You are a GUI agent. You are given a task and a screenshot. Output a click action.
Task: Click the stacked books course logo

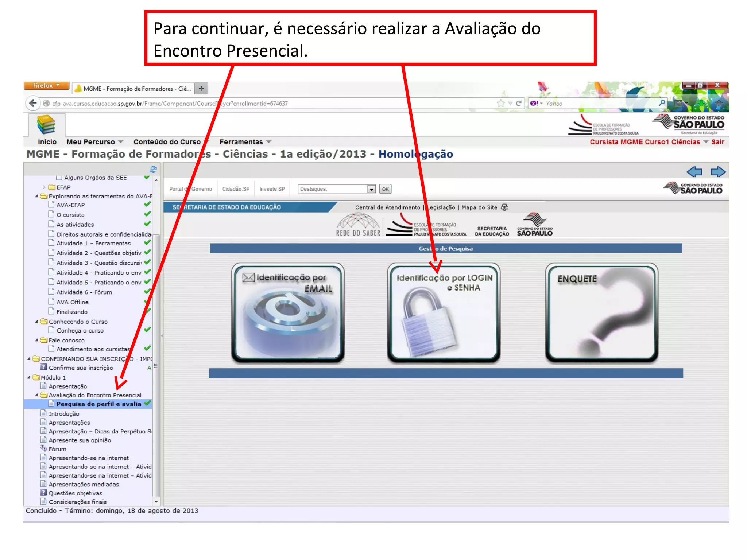pyautogui.click(x=46, y=125)
